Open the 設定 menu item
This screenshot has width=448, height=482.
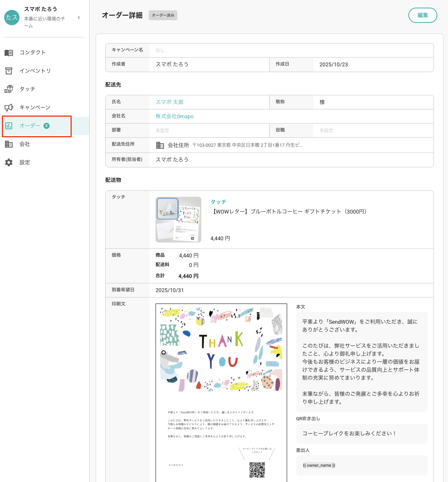pos(45,162)
